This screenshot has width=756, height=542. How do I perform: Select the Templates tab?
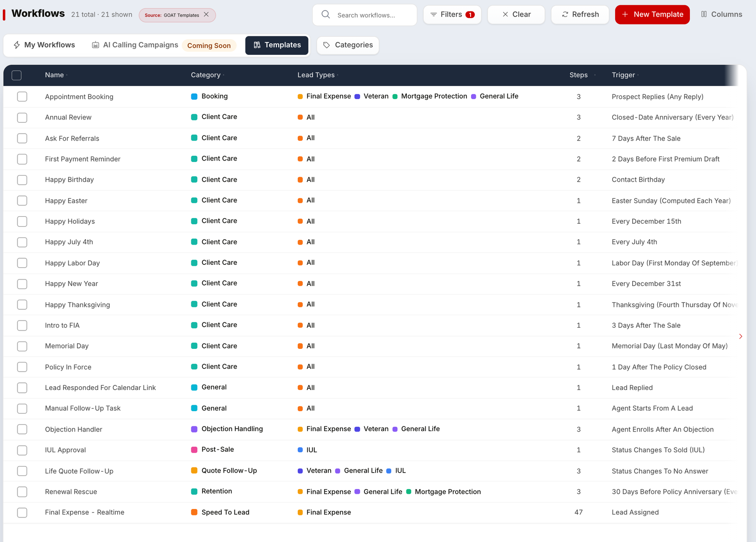[277, 45]
